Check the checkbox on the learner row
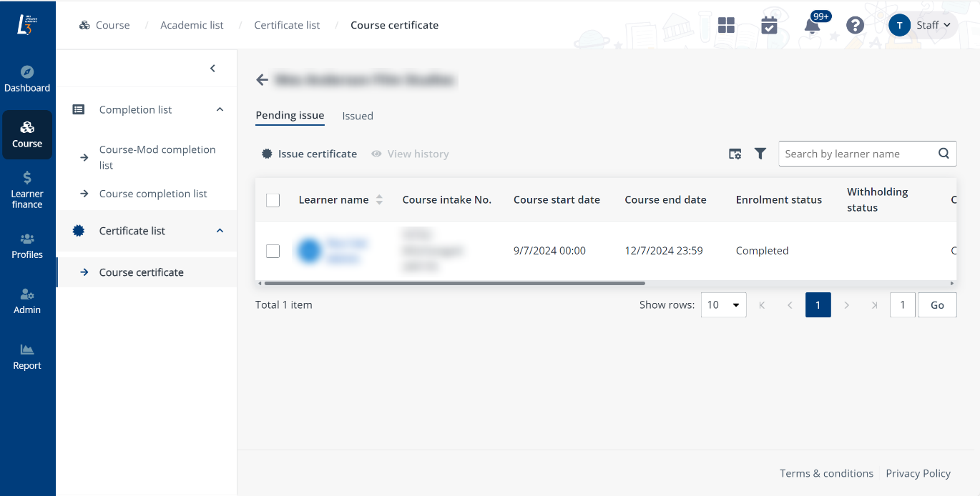Image resolution: width=980 pixels, height=496 pixels. (273, 250)
